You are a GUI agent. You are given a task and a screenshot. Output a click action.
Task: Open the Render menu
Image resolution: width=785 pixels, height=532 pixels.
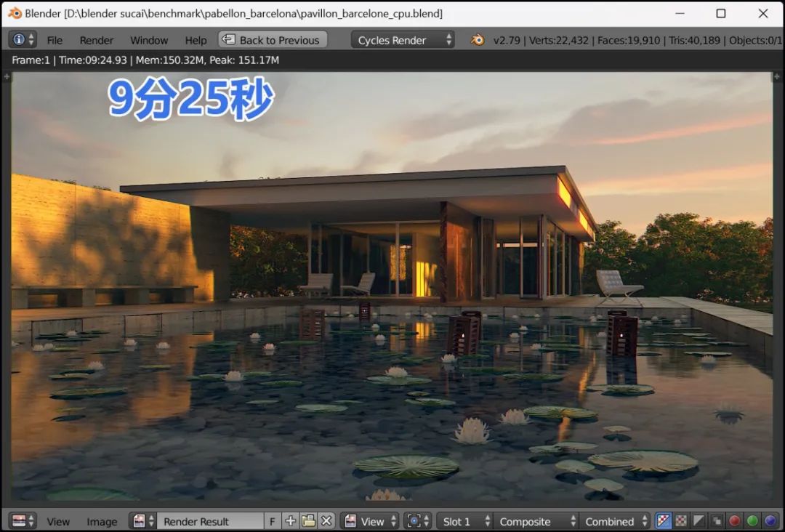(97, 40)
